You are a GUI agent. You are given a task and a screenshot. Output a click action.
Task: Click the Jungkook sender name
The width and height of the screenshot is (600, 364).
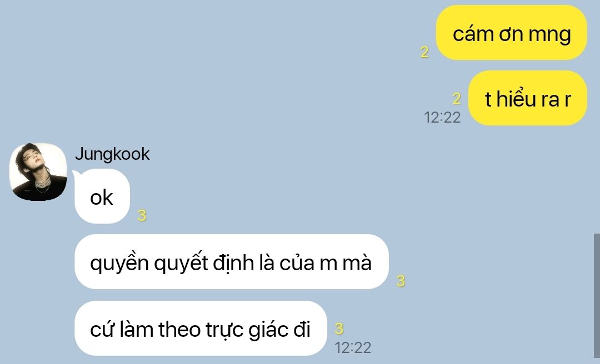point(112,154)
